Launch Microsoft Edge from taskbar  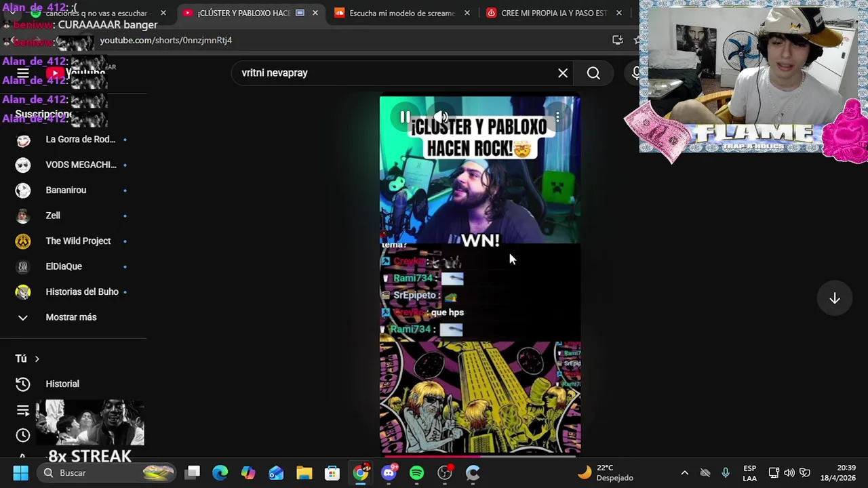[220, 473]
